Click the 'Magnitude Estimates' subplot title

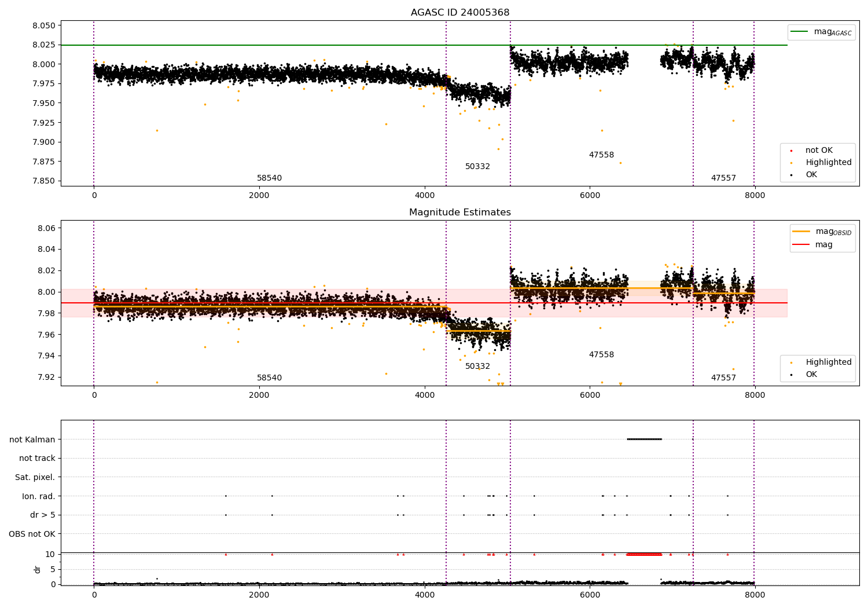[x=460, y=213]
